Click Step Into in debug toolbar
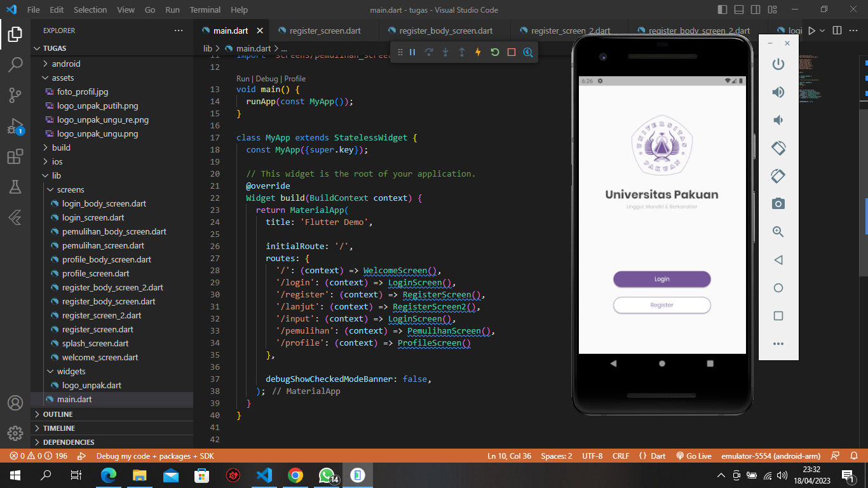Screen dimensions: 868x488 point(445,52)
